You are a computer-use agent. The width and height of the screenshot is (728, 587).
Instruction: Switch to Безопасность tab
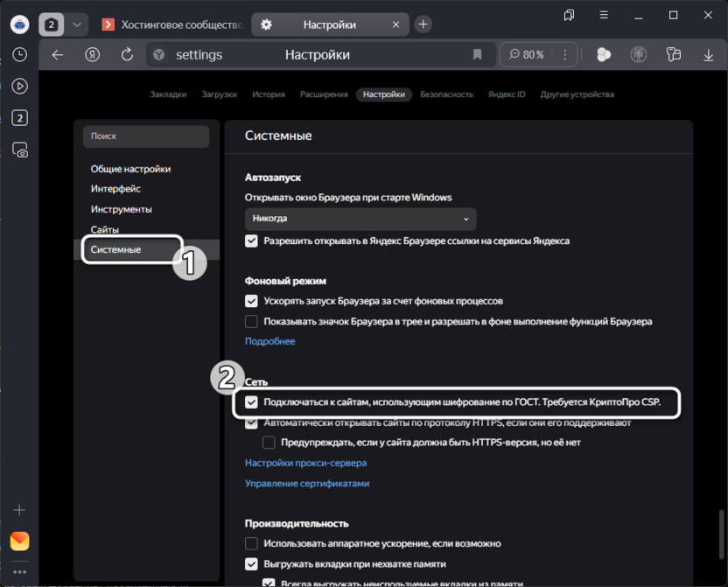point(446,94)
